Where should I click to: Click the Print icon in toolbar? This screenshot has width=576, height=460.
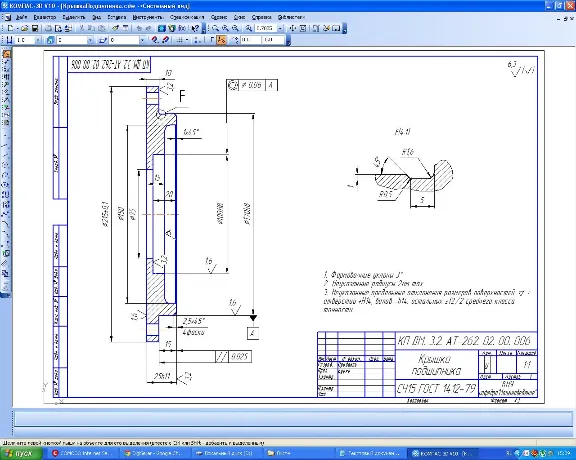click(x=48, y=28)
